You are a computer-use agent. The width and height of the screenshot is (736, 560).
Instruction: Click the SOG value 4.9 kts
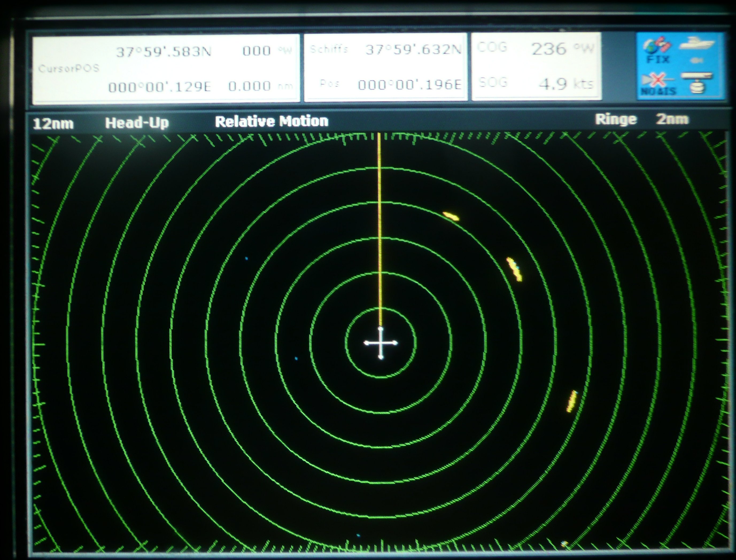point(566,83)
